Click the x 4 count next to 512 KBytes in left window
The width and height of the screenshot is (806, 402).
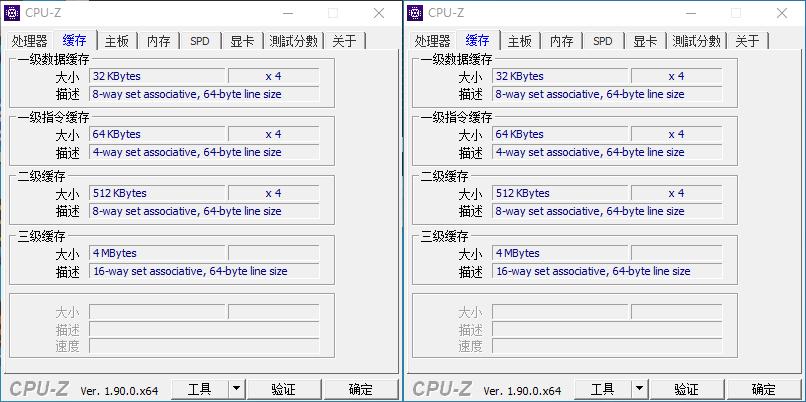[273, 193]
